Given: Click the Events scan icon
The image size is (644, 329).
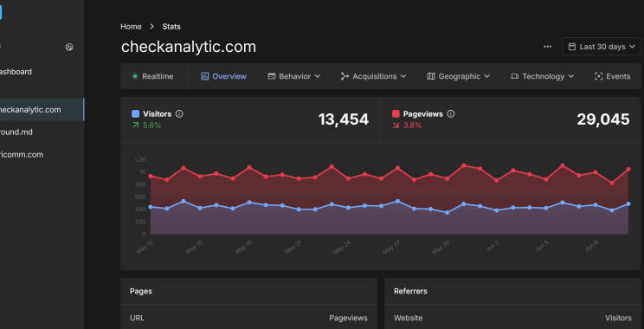Looking at the screenshot, I should pyautogui.click(x=598, y=76).
